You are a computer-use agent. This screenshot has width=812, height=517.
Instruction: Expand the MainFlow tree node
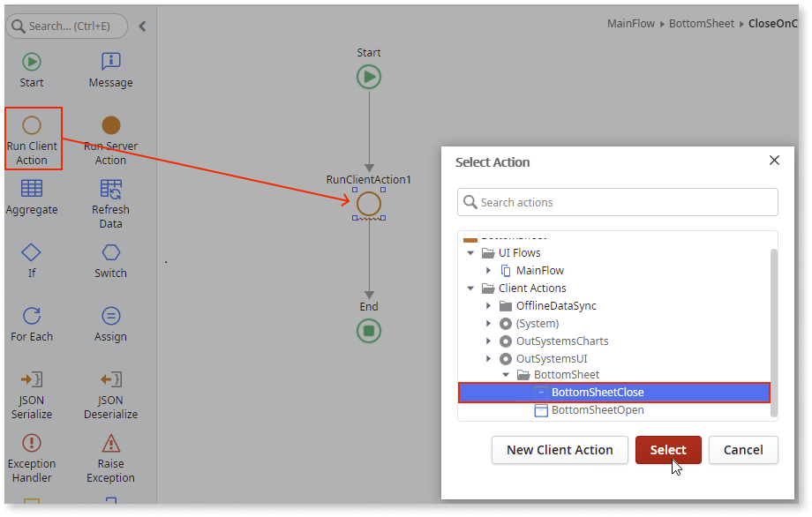(489, 271)
